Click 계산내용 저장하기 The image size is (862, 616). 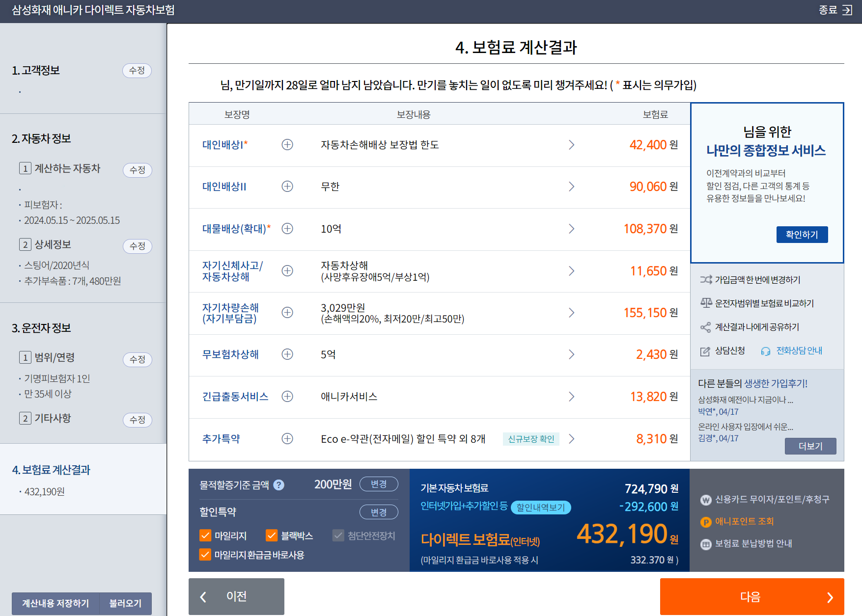[x=56, y=603]
